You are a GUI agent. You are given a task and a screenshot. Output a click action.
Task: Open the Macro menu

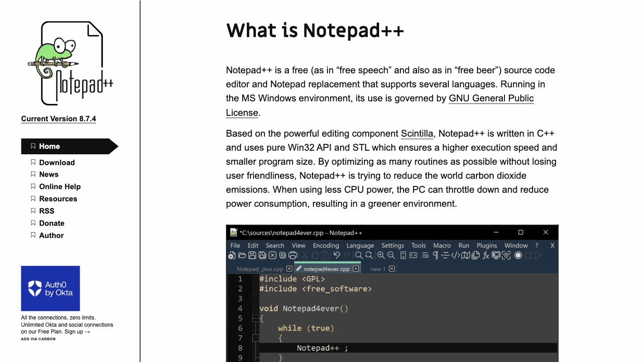click(442, 245)
